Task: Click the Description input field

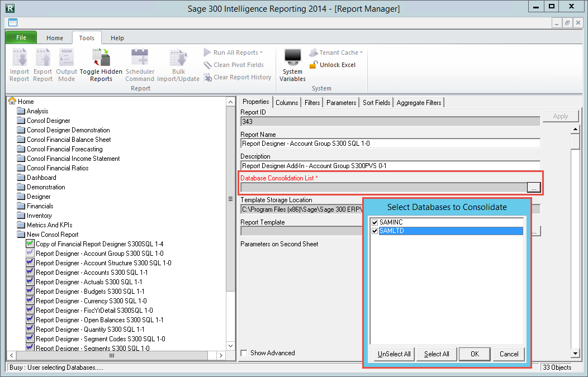Action: click(390, 166)
